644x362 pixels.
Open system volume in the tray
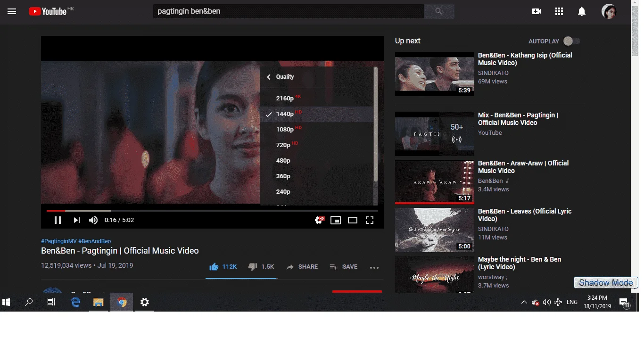547,302
